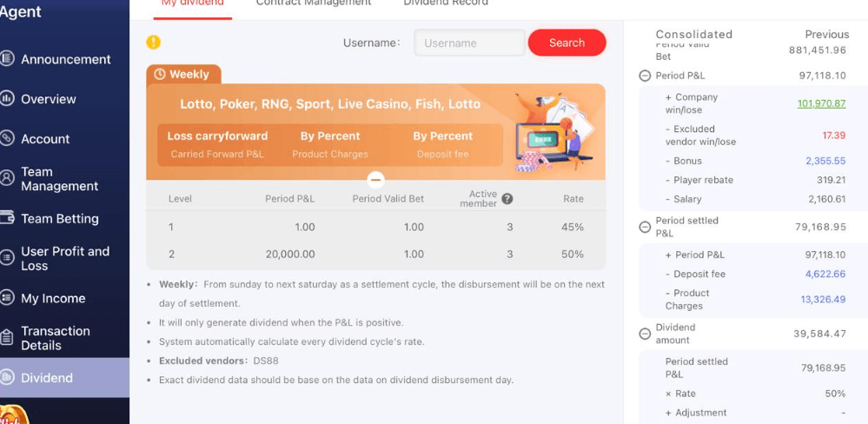Click the yellow exclamation warning icon
This screenshot has height=424, width=868.
click(x=154, y=42)
